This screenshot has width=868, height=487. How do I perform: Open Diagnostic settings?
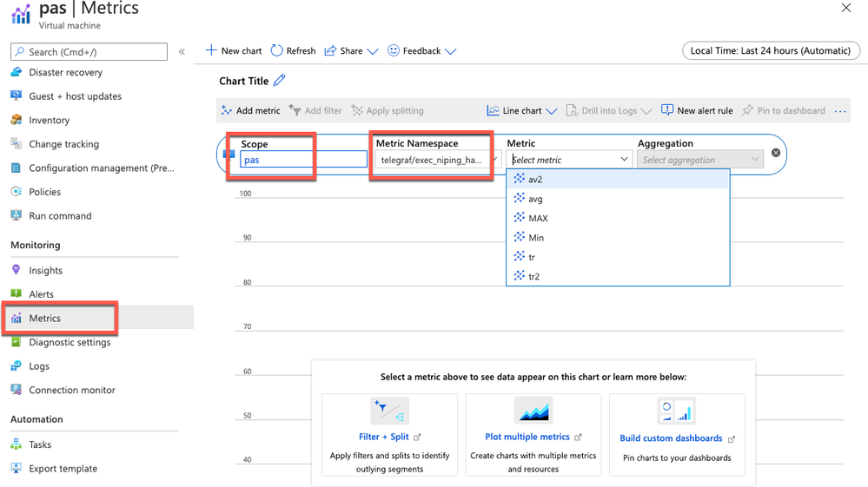click(x=70, y=342)
